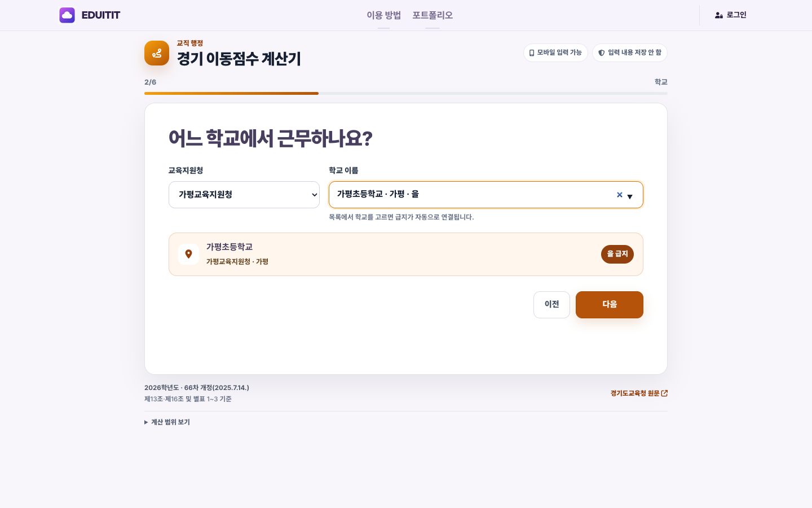Click the mobile phone icon in 모바일 입력 가능 badge
812x508 pixels.
pyautogui.click(x=532, y=52)
